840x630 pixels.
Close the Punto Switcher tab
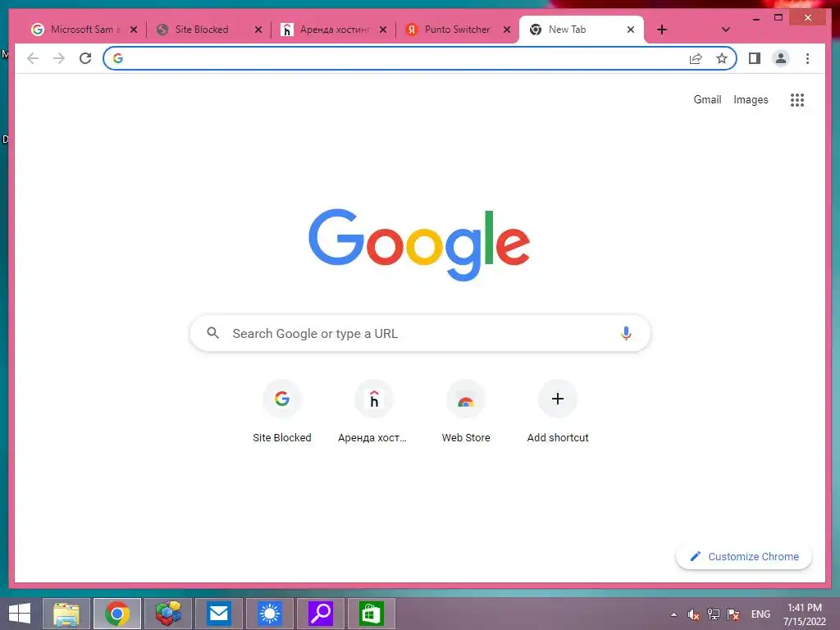tap(507, 30)
